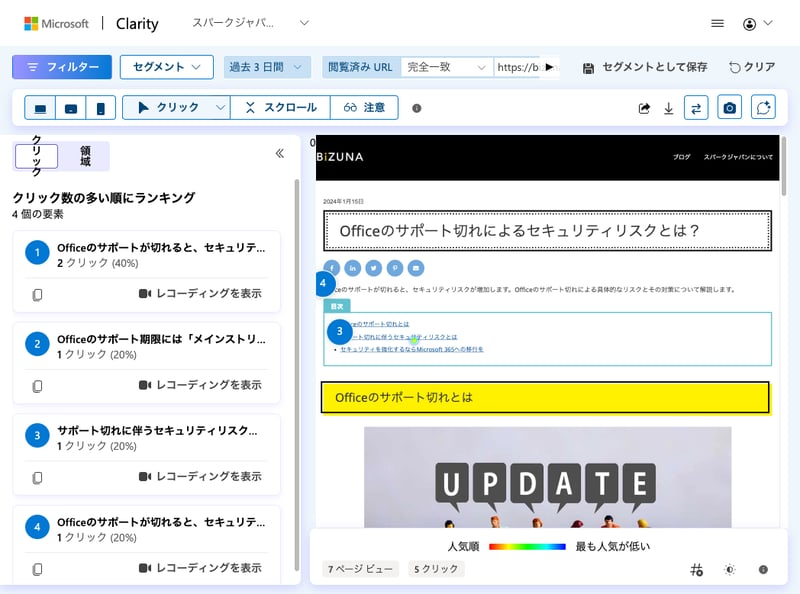Click the Facebook share icon in preview

pos(332,267)
